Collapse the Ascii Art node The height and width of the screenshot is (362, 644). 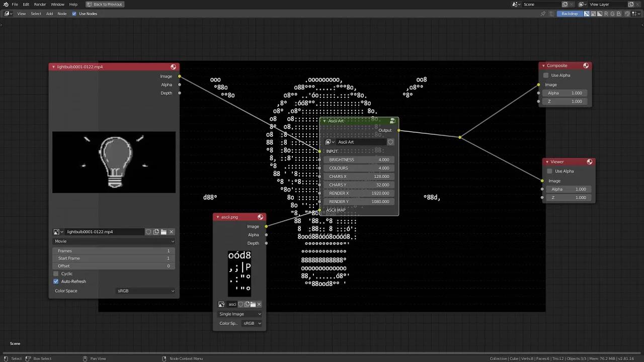click(x=325, y=121)
